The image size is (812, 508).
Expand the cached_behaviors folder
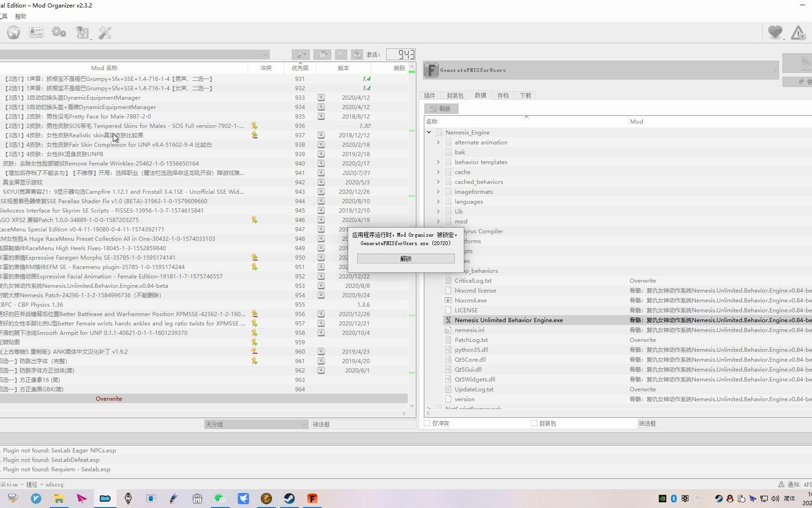coord(438,182)
